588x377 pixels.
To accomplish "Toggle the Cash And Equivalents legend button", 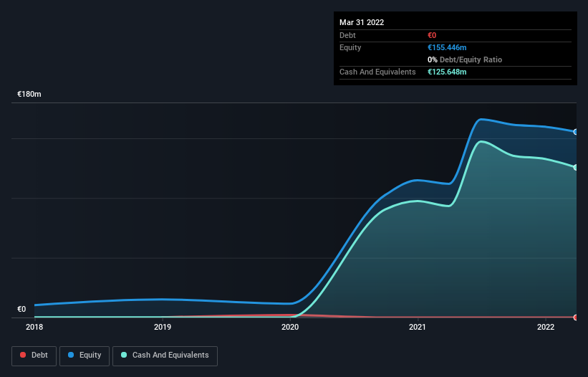I will click(165, 355).
